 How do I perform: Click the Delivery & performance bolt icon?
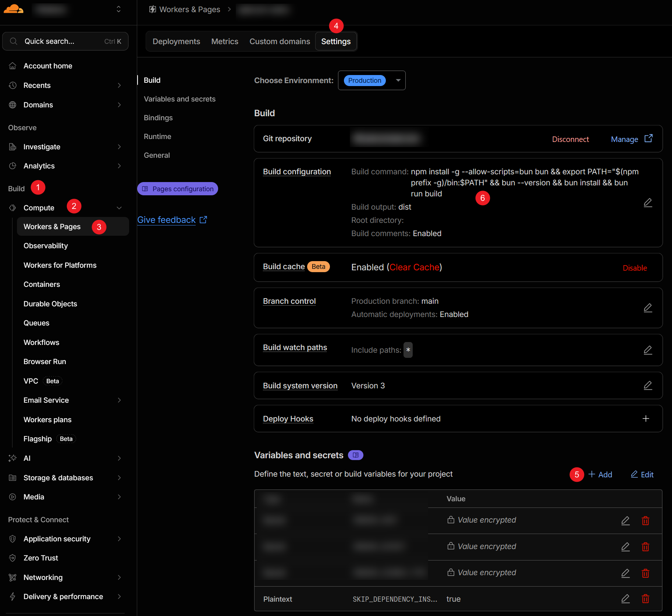(x=13, y=597)
